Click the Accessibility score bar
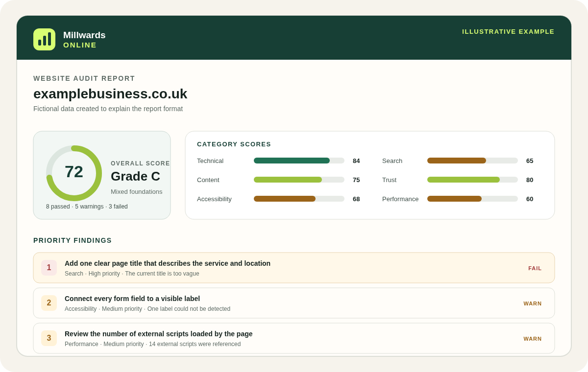Viewport: 588px width, 372px height. (299, 199)
